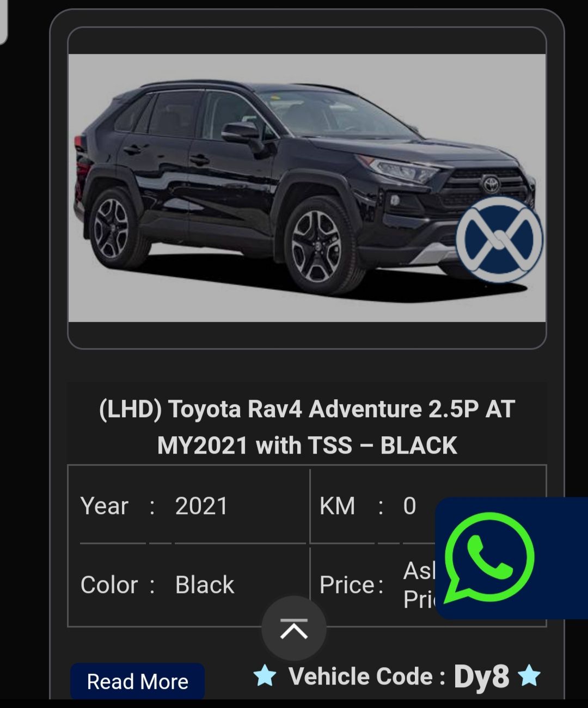Tap the scroll-to-top arrow button
The width and height of the screenshot is (588, 708).
coord(294,629)
